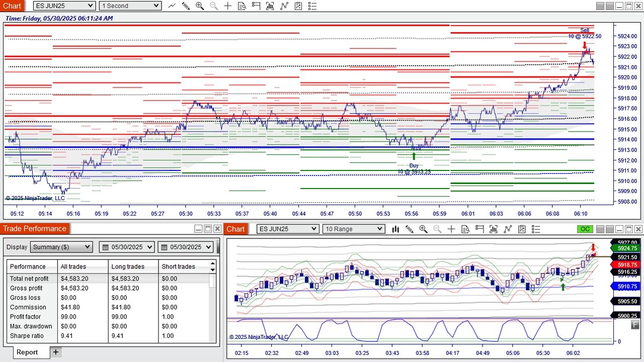644x362 pixels.
Task: Open the 1 Second interval dropdown
Action: click(x=130, y=6)
